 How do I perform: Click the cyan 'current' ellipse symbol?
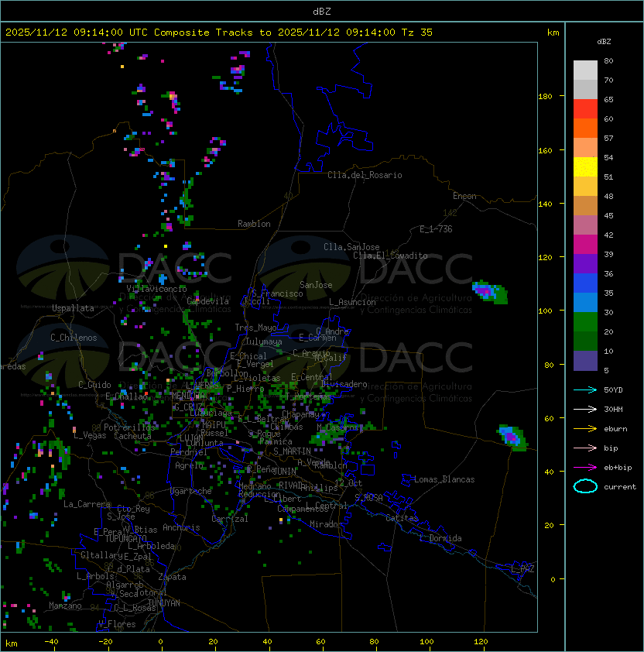point(585,486)
